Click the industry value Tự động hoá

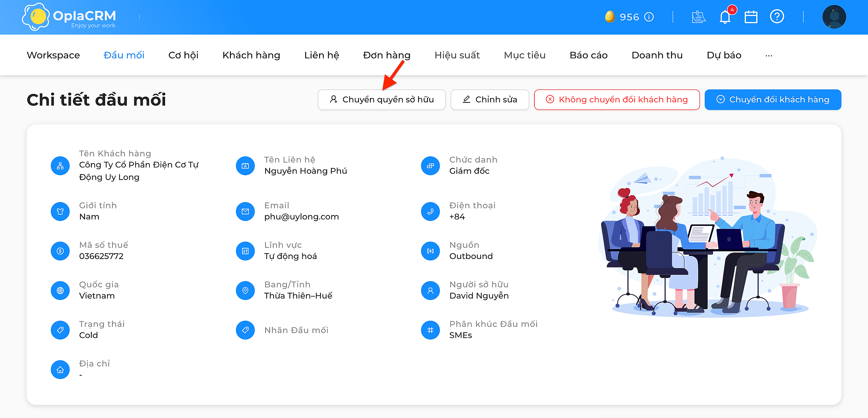(x=290, y=256)
